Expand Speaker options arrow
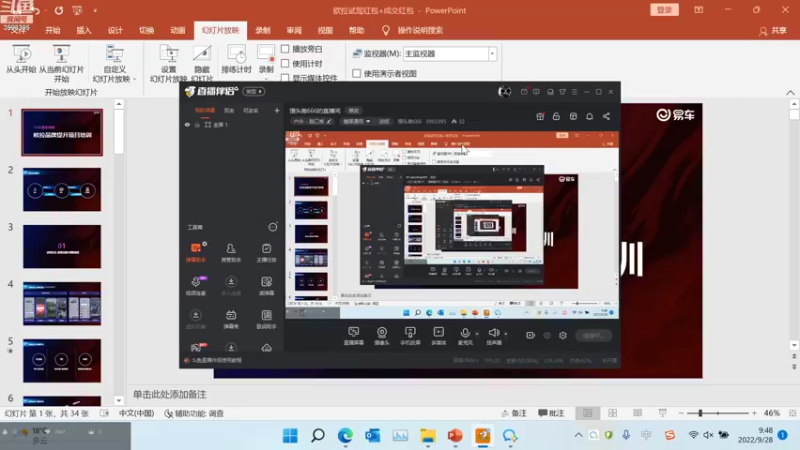 click(506, 334)
